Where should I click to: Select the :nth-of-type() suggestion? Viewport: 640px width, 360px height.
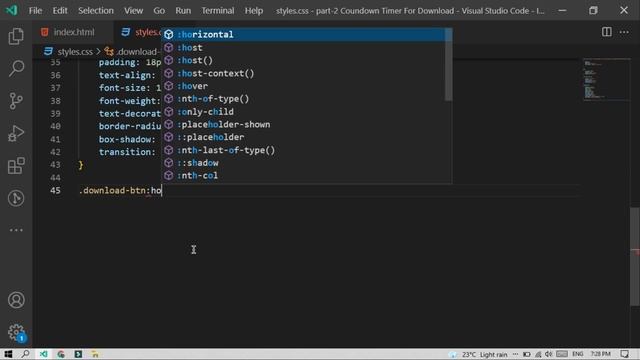(x=304, y=99)
